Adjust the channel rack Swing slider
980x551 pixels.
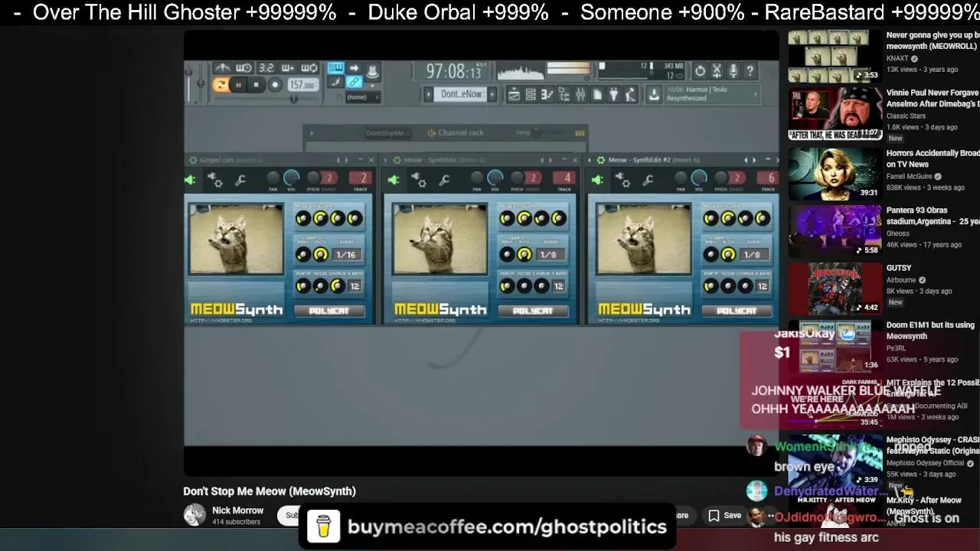point(537,133)
